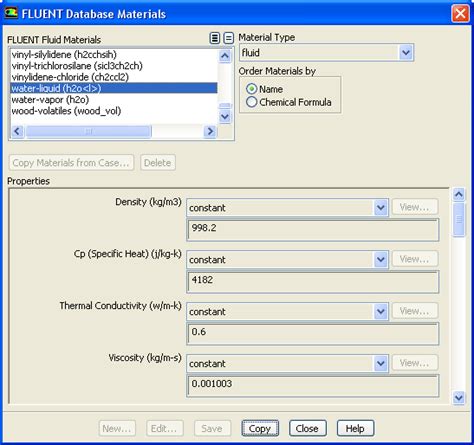Click Properties panel scroll down arrow
The image size is (474, 445).
pyautogui.click(x=459, y=398)
